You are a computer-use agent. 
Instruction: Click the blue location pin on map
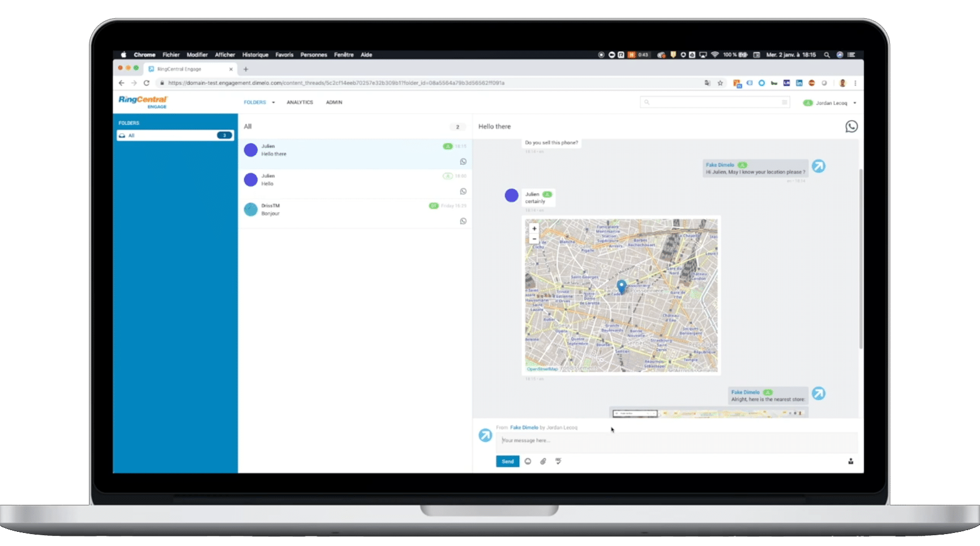coord(621,286)
